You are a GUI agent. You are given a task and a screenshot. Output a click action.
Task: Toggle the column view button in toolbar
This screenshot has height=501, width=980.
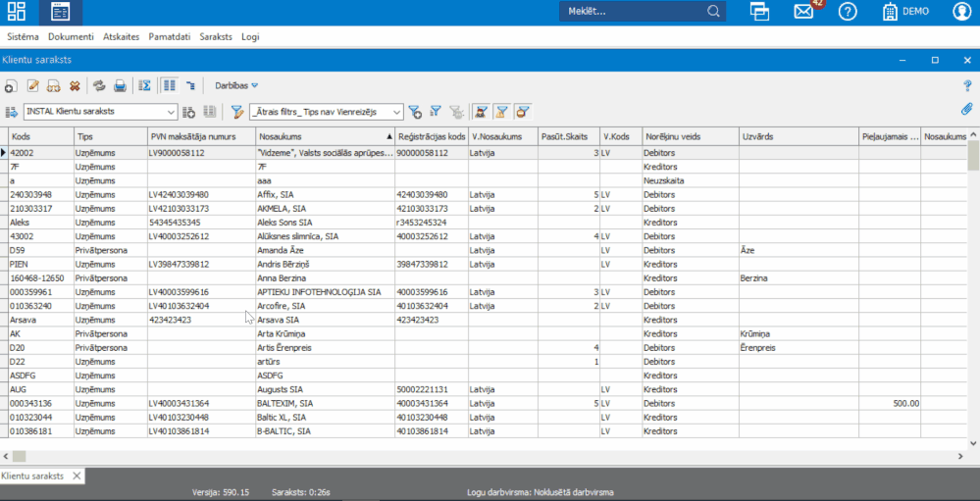coord(169,86)
